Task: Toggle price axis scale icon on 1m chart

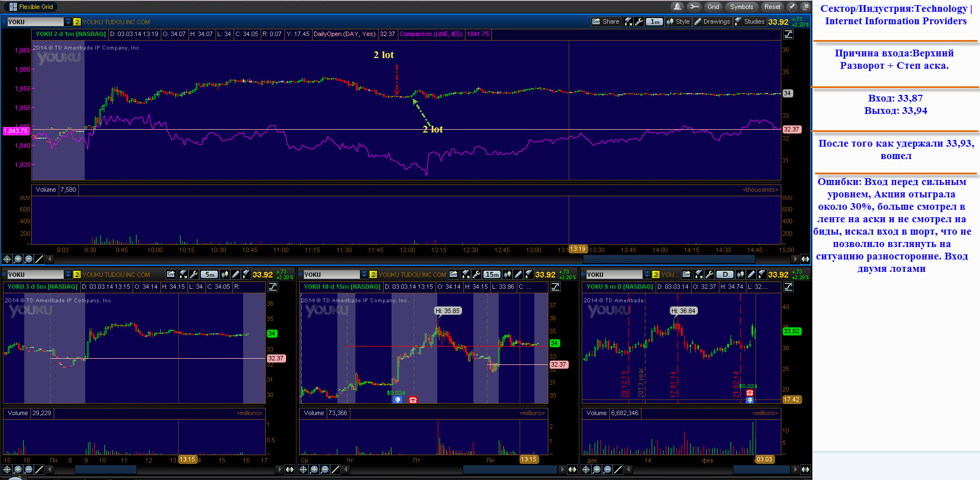Action: pyautogui.click(x=788, y=34)
